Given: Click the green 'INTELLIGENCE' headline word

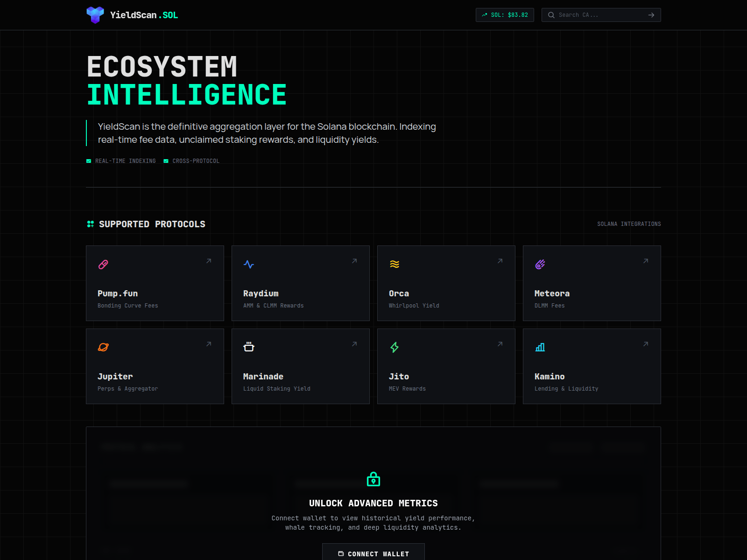Looking at the screenshot, I should [x=187, y=95].
